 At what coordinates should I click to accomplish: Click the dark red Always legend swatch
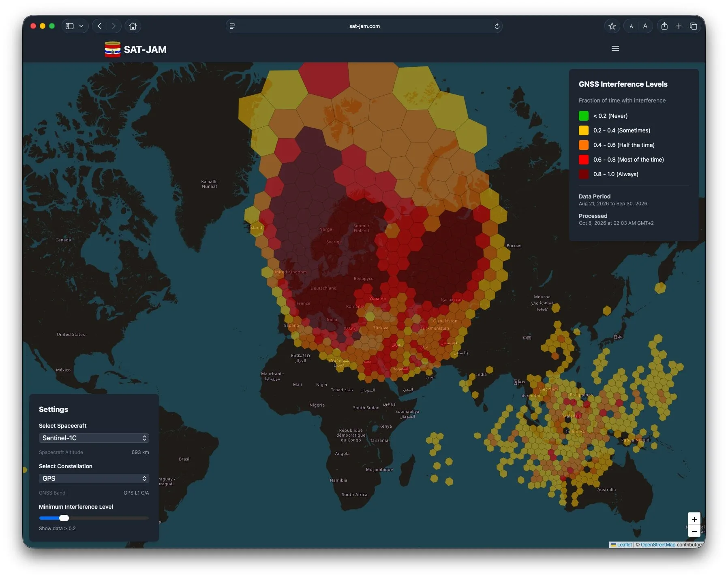584,174
